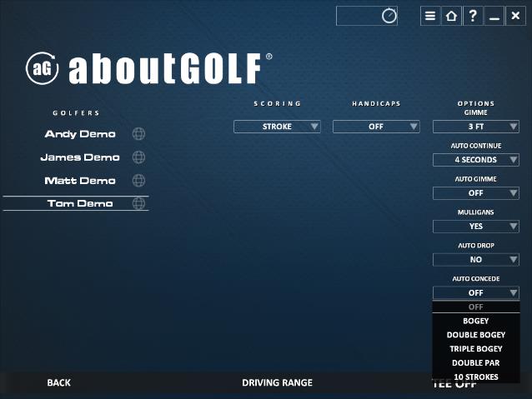Click the aG circular logo
Image resolution: width=532 pixels, height=399 pixels.
pyautogui.click(x=42, y=68)
